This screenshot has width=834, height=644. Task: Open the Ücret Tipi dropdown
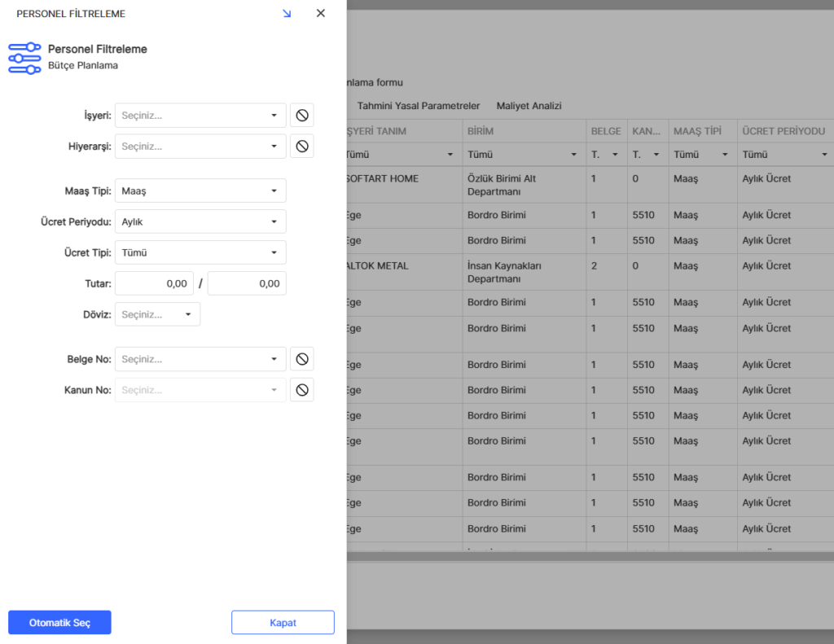200,252
